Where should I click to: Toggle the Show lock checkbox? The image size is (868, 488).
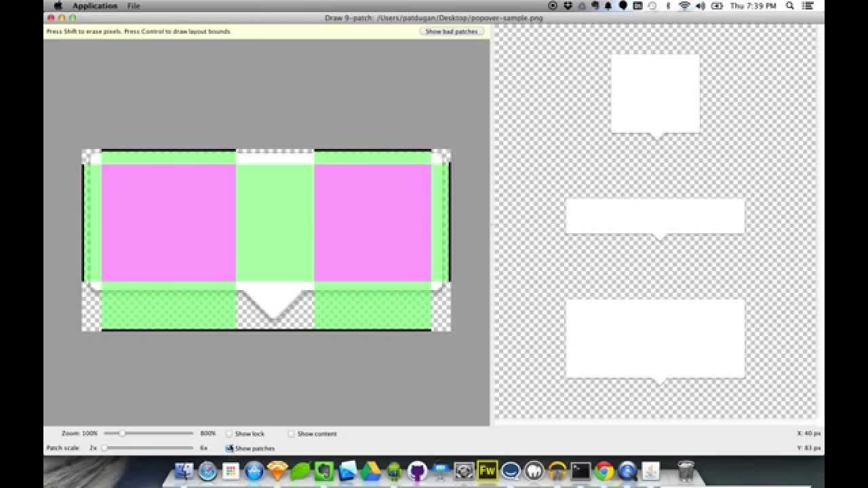tap(229, 434)
